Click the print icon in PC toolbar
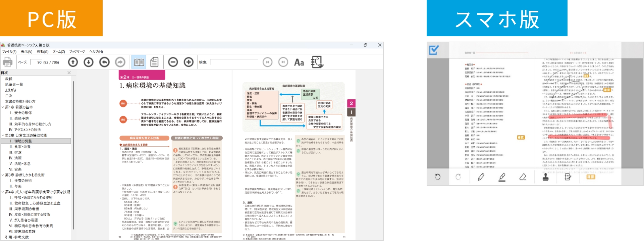 8,62
